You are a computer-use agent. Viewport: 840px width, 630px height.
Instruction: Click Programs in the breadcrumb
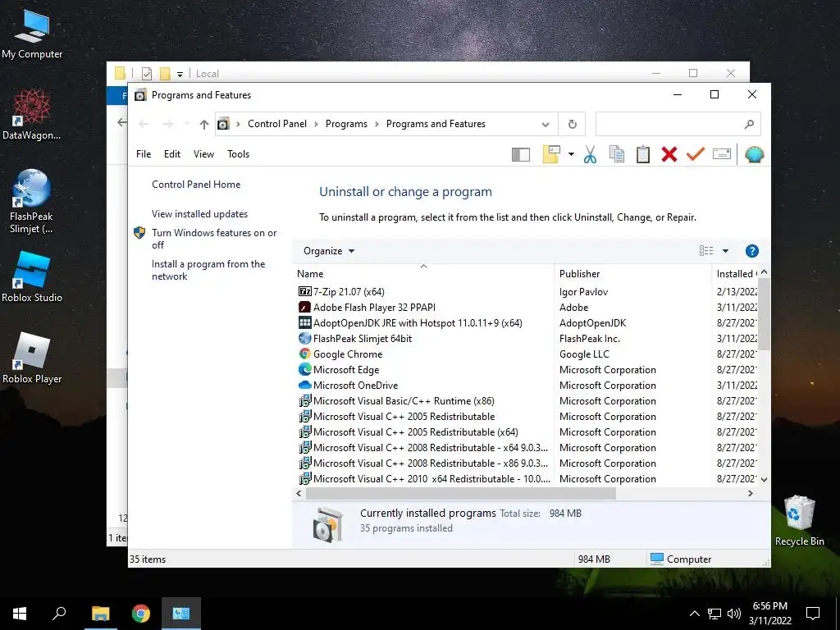[347, 124]
